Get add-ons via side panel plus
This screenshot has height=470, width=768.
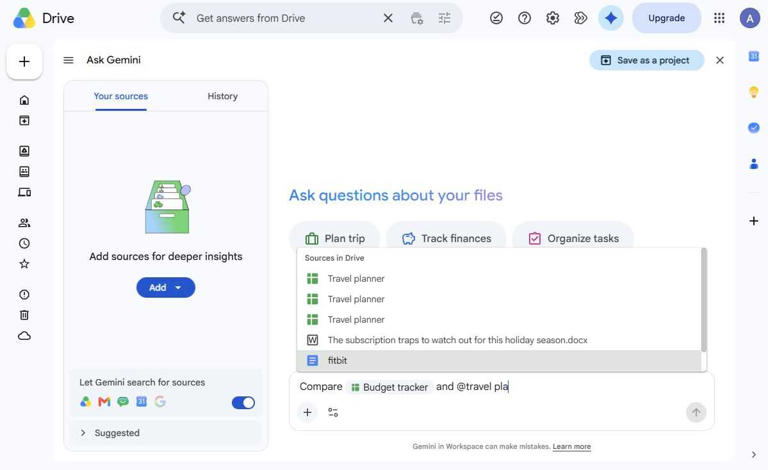754,221
